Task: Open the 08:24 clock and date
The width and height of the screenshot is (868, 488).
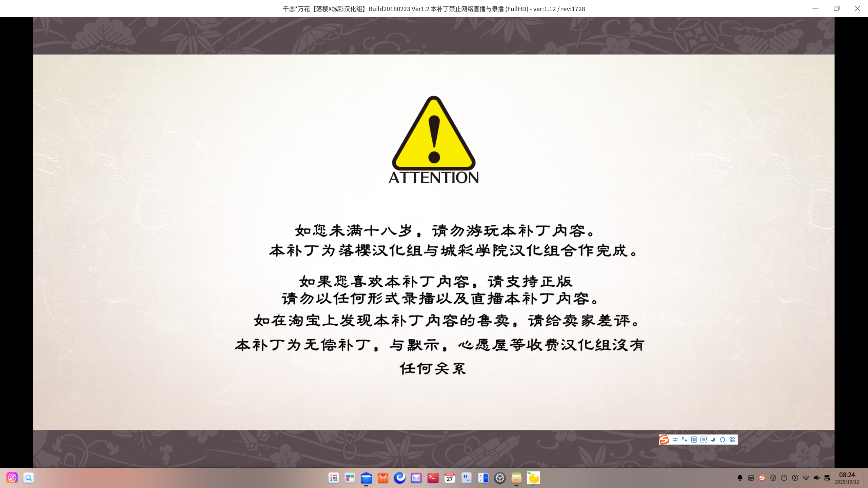Action: [847, 478]
